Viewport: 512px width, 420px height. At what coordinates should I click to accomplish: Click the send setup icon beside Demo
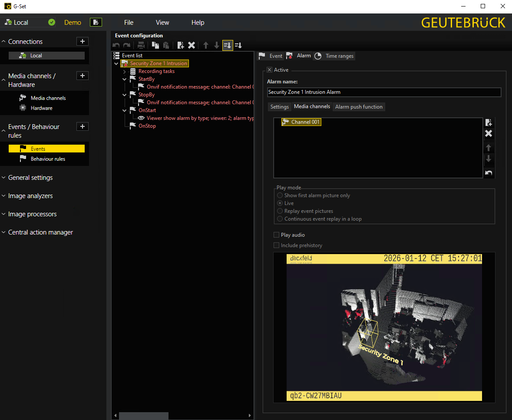[x=96, y=22]
